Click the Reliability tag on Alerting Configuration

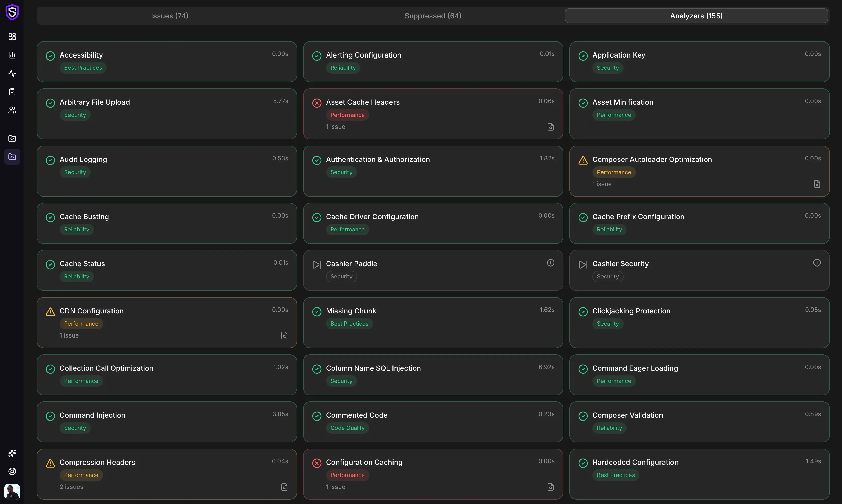(343, 68)
